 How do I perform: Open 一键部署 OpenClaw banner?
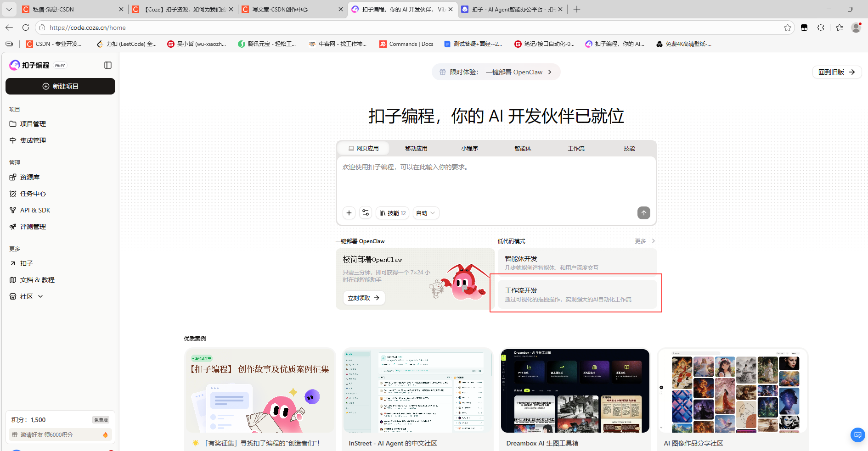point(496,72)
